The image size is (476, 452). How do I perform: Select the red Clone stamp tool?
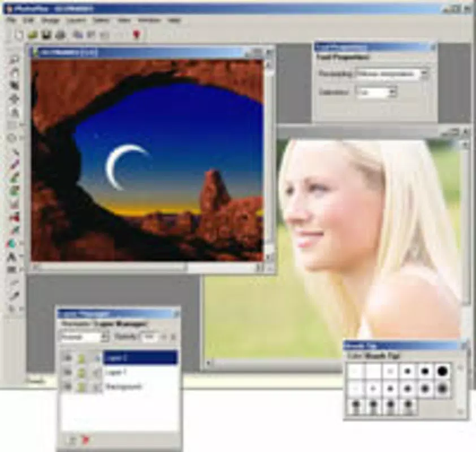tap(15, 217)
